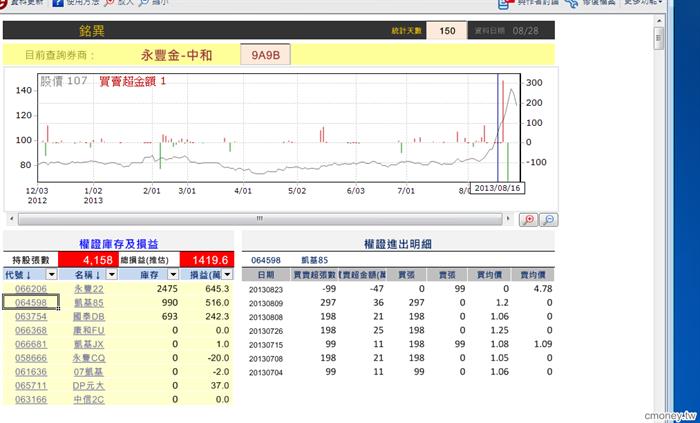Select warrant name 凱基JX
The width and height of the screenshot is (700, 423).
coord(89,344)
